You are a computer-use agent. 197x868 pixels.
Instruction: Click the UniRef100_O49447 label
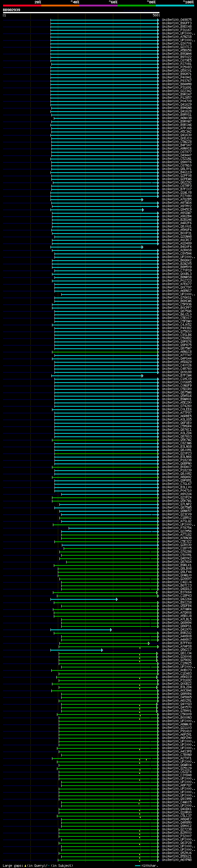(176, 155)
